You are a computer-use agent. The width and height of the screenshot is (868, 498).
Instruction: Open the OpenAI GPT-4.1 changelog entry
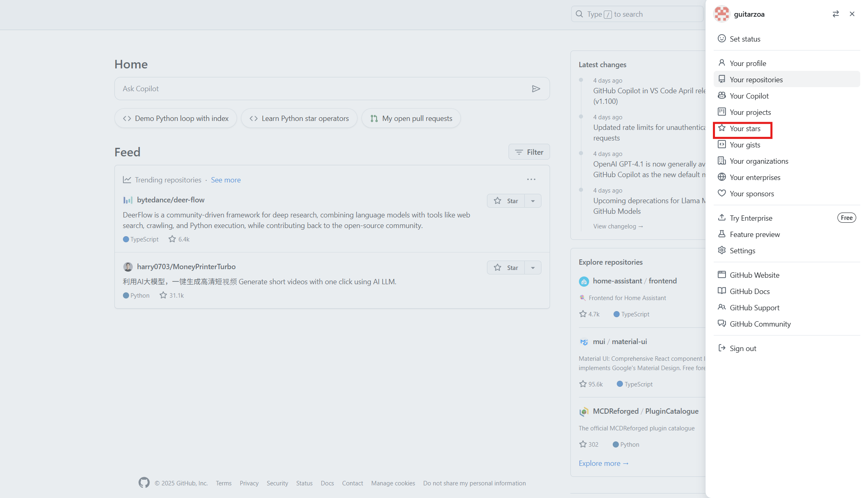(649, 169)
